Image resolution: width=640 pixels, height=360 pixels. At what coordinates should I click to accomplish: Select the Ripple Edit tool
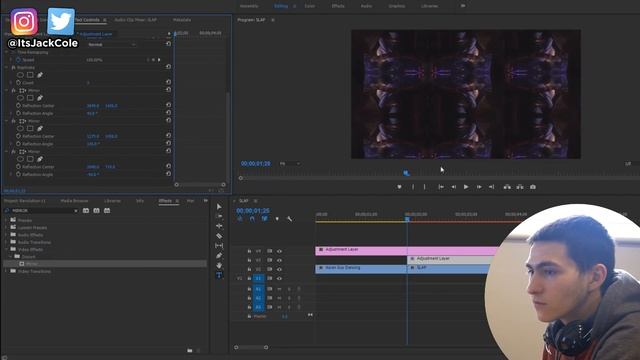click(219, 226)
